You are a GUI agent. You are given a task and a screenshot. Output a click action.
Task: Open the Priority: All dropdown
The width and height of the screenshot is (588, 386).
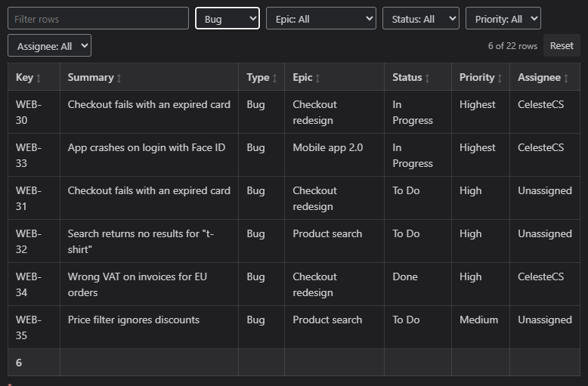click(x=503, y=18)
